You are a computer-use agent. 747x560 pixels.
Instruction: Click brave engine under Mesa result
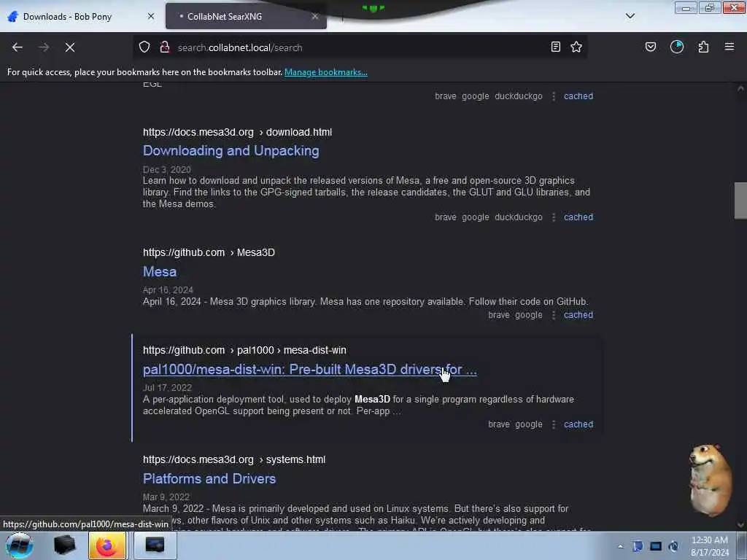pyautogui.click(x=499, y=315)
